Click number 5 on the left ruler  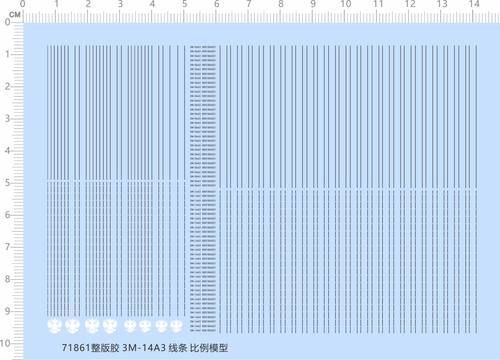7,183
